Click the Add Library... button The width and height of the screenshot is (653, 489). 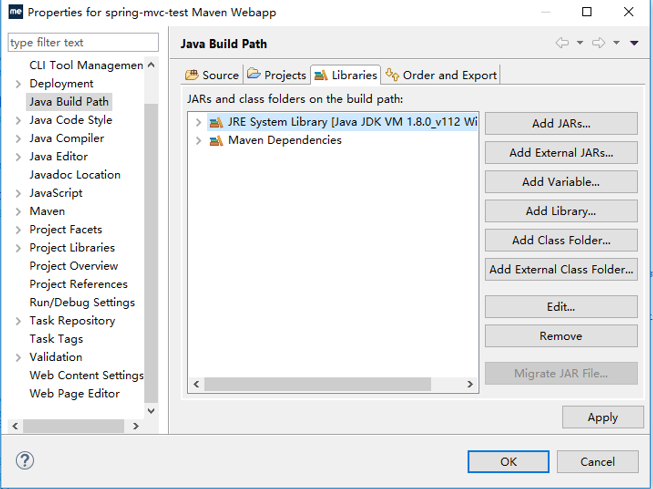click(561, 211)
